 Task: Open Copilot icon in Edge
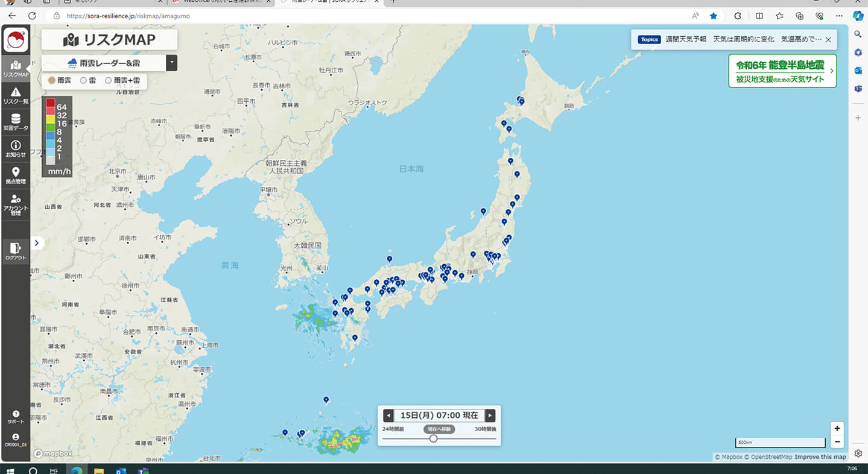point(858,16)
